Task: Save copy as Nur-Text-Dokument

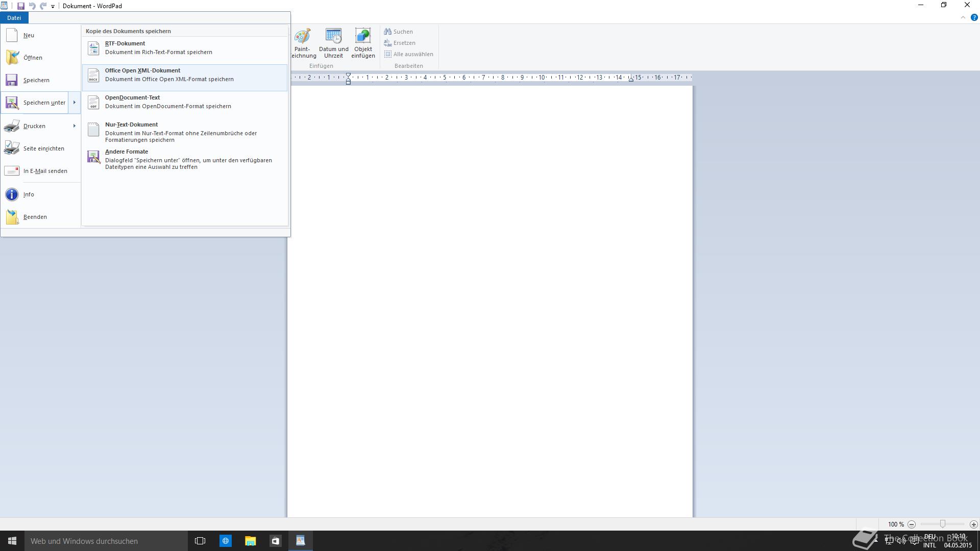Action: 185,132
